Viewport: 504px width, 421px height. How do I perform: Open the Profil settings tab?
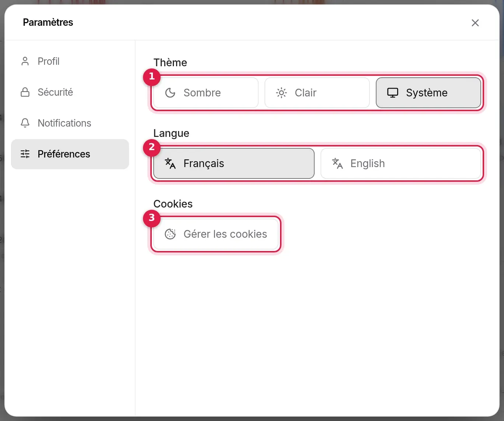point(70,61)
